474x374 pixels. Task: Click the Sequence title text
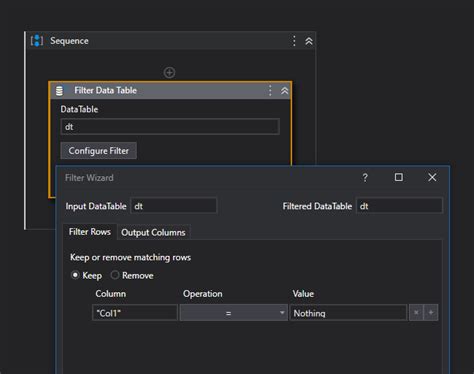(69, 41)
